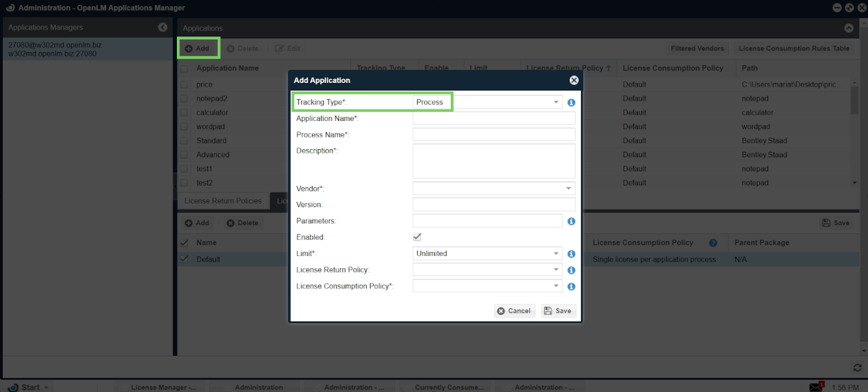This screenshot has height=392, width=868.
Task: Open the Tracking Type dropdown
Action: [555, 102]
